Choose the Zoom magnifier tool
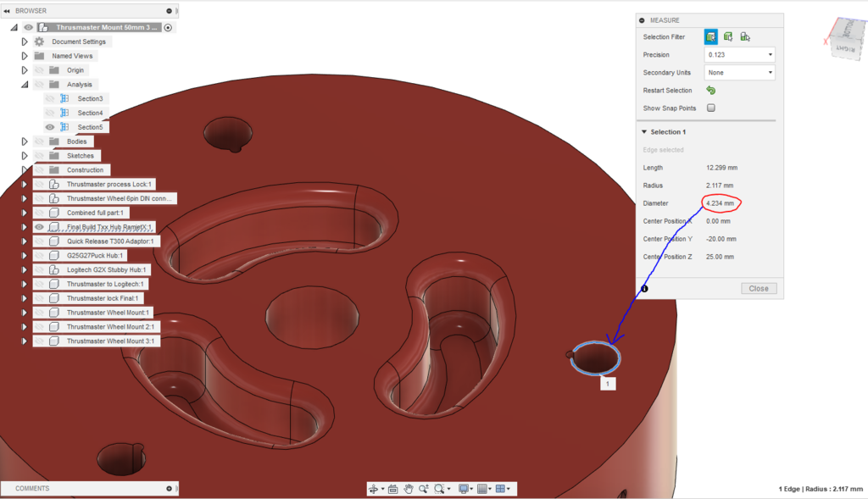868x499 pixels. pos(424,489)
